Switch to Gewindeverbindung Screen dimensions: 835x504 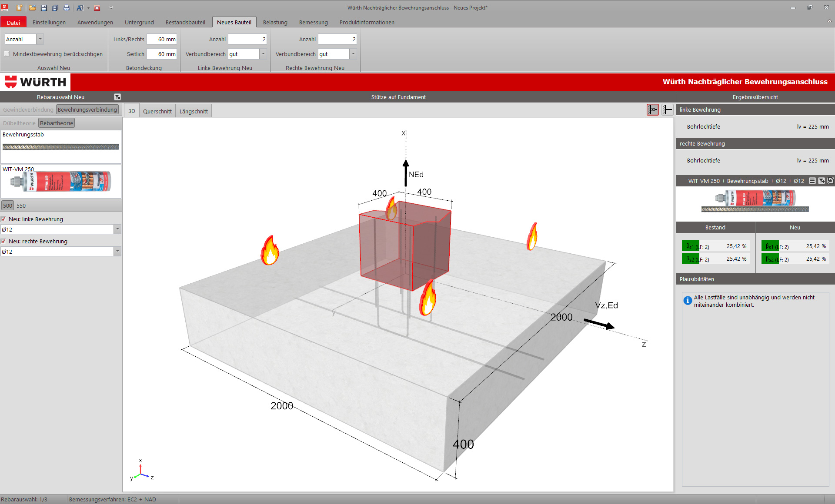[x=28, y=109]
